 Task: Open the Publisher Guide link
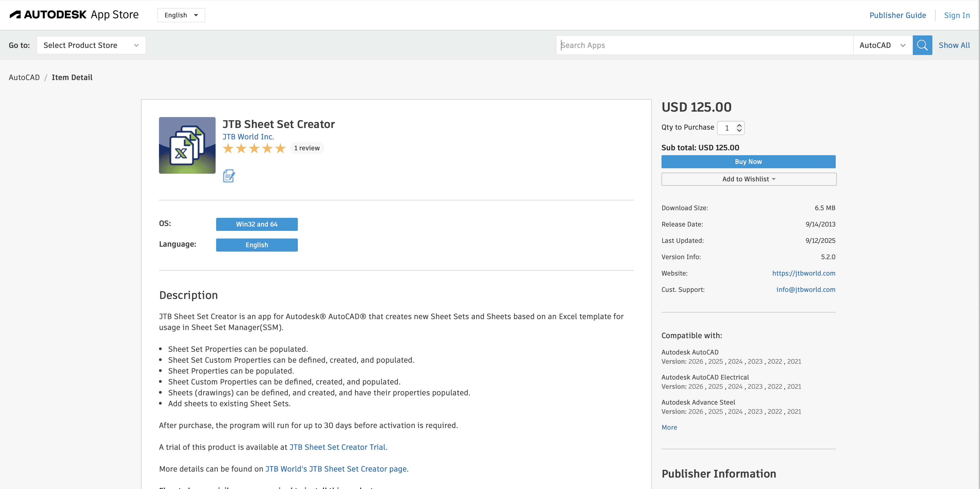[898, 15]
